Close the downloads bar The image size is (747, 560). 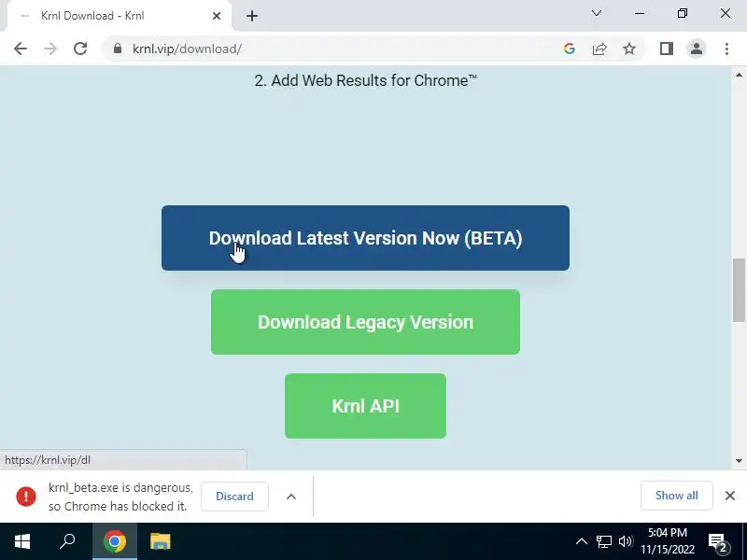730,496
